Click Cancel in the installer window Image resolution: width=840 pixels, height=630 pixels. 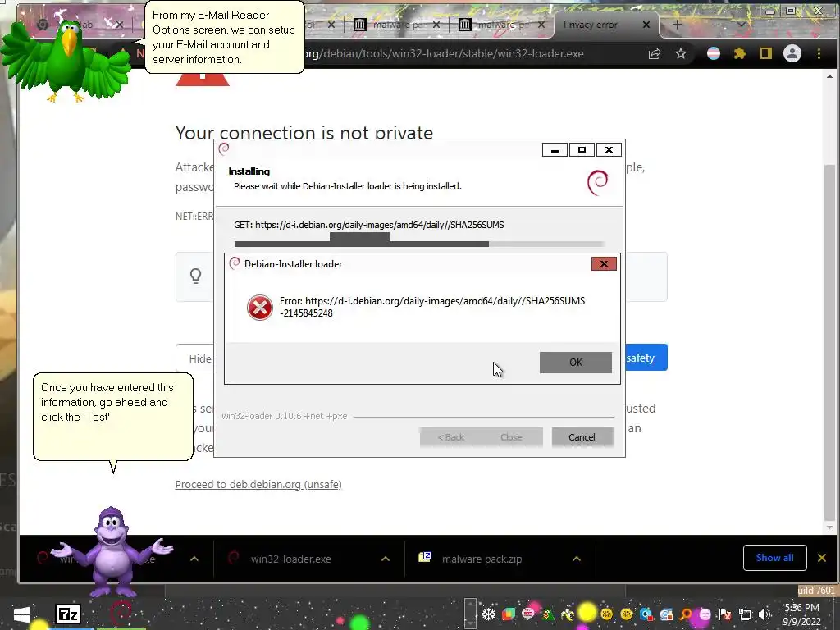(582, 437)
